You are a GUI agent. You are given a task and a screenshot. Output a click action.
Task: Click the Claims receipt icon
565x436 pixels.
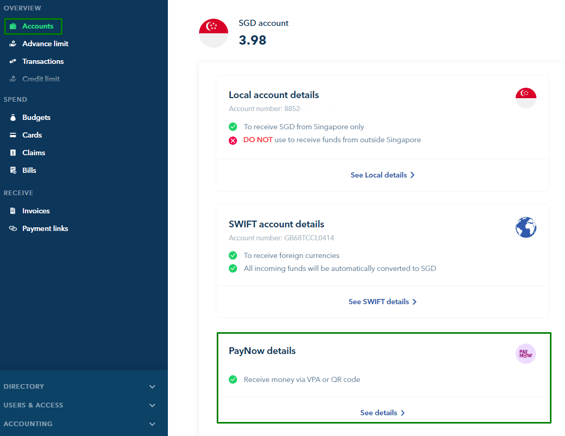(x=13, y=153)
